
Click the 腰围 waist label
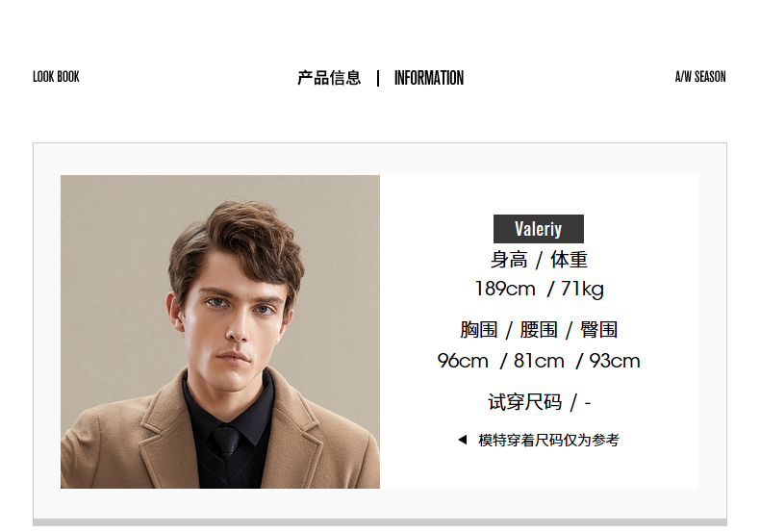tap(539, 330)
